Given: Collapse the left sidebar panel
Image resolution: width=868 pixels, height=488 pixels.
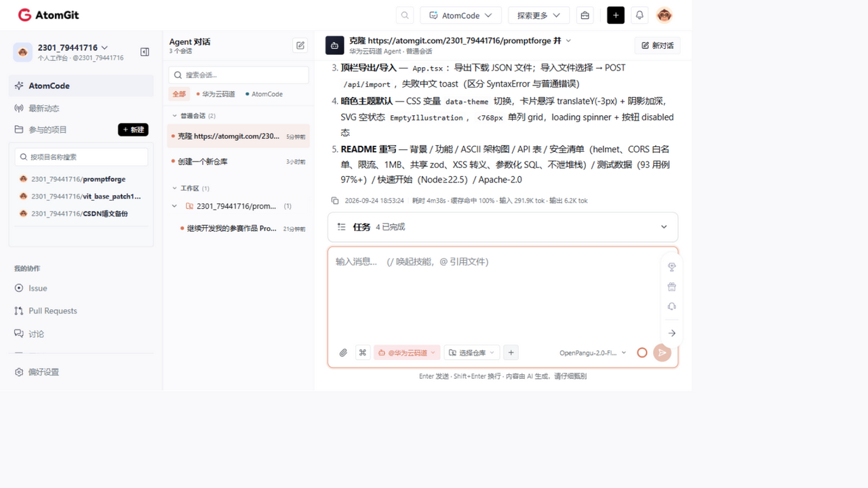Looking at the screenshot, I should point(144,52).
